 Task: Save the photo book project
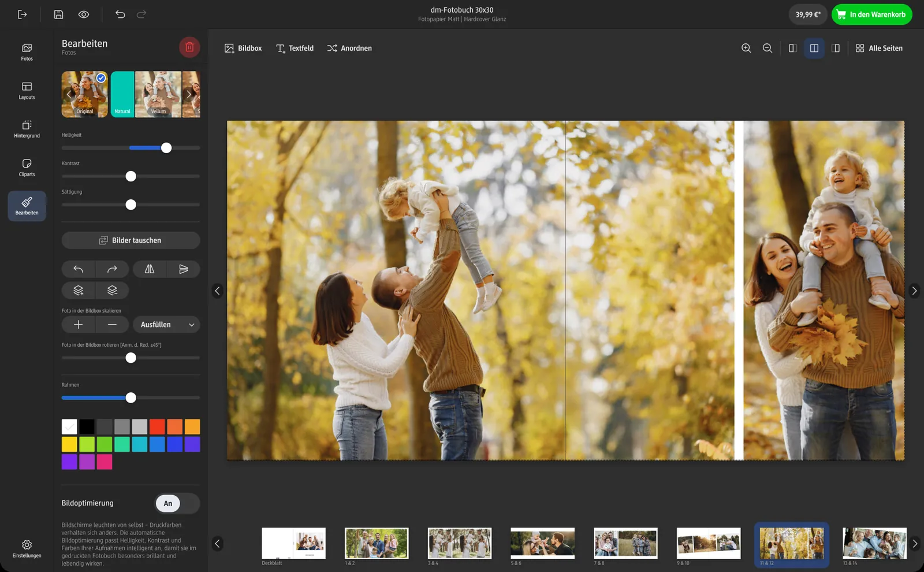(58, 14)
